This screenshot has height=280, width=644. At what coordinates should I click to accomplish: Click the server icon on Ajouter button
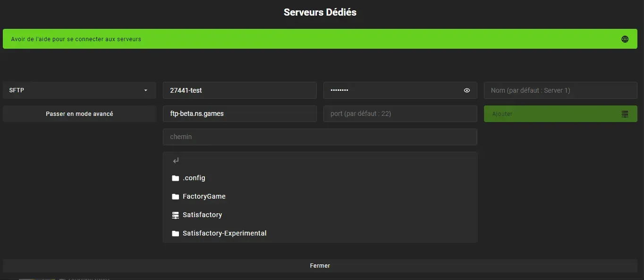pyautogui.click(x=625, y=114)
